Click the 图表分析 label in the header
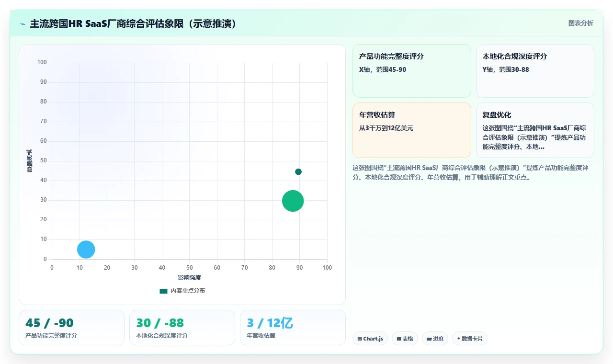This screenshot has height=364, width=613. pyautogui.click(x=580, y=23)
